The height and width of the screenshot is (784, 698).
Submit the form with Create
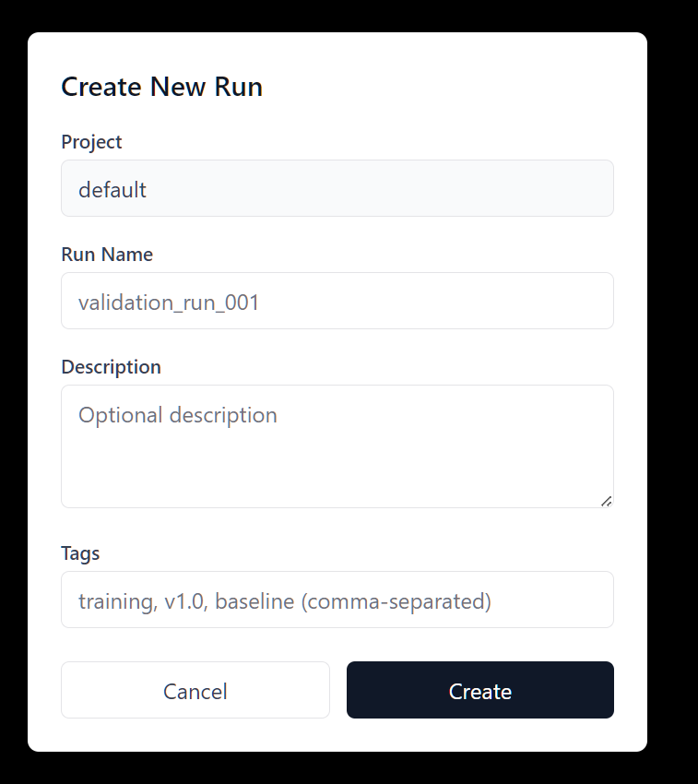(x=479, y=690)
